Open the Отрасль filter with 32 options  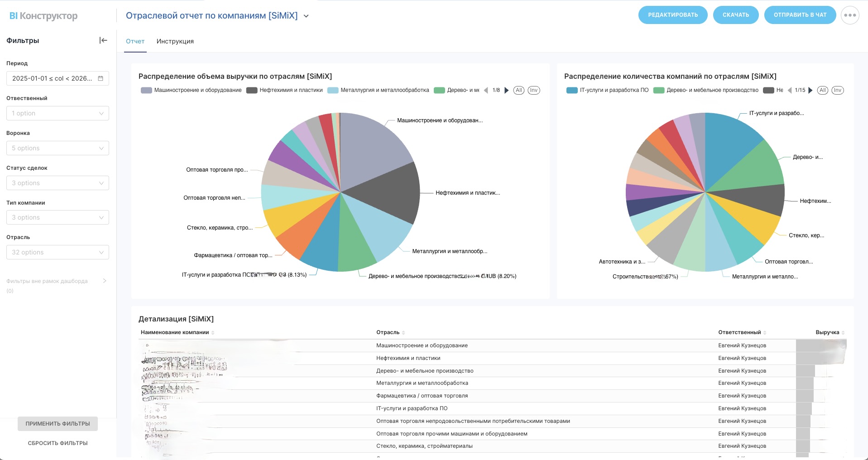tap(58, 252)
